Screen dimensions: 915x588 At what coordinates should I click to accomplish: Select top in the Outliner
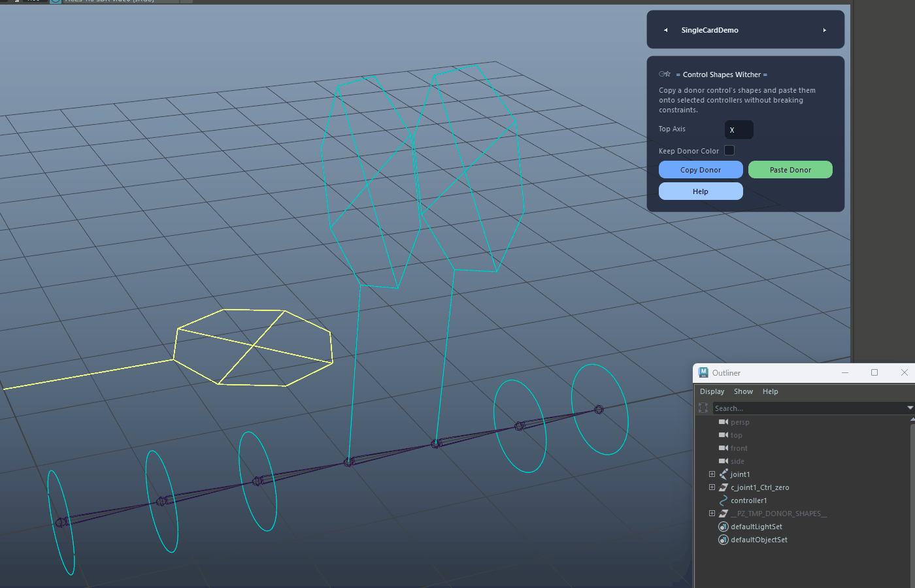pos(737,435)
